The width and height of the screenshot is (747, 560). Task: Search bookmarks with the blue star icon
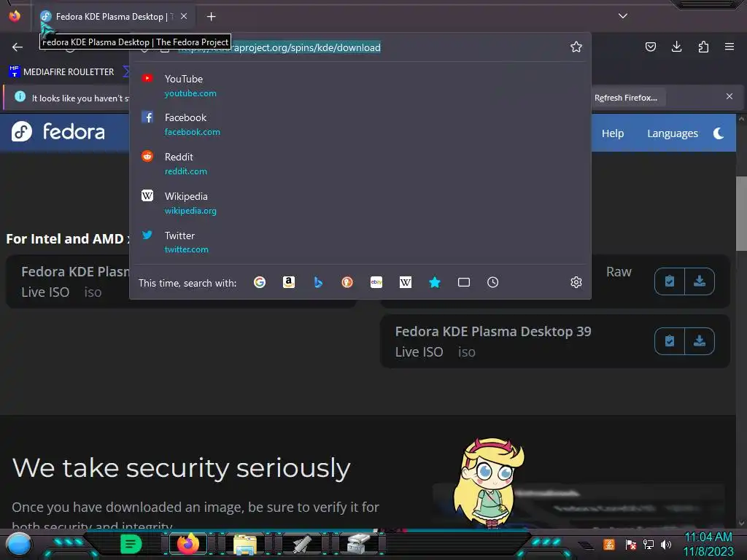click(435, 282)
